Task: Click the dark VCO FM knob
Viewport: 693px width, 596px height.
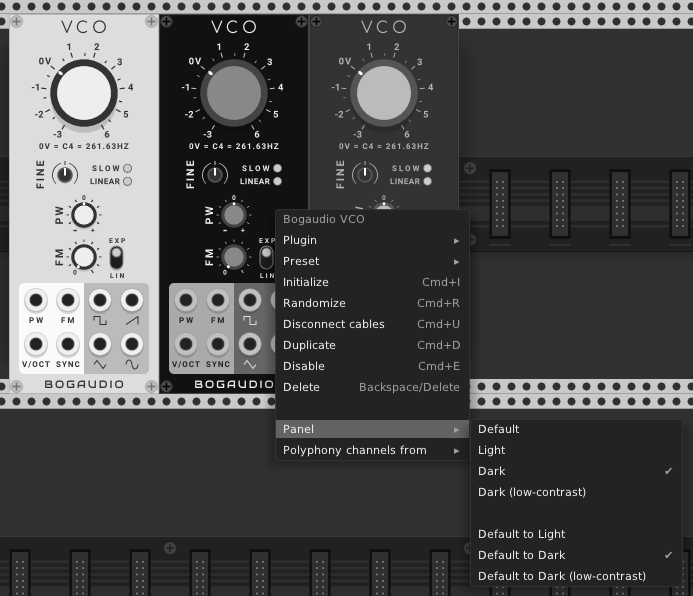Action: coord(234,257)
